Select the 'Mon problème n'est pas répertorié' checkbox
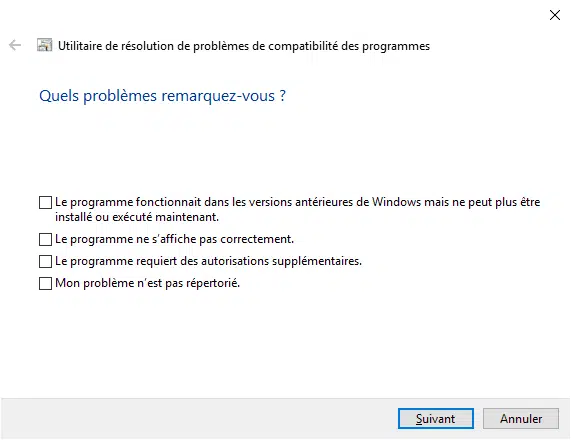571x440 pixels. (x=45, y=283)
